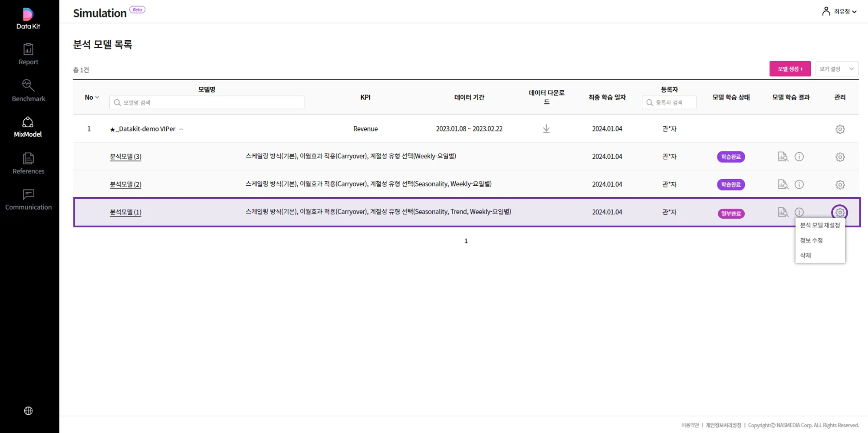
Task: Open the Report section in sidebar
Action: (x=28, y=54)
